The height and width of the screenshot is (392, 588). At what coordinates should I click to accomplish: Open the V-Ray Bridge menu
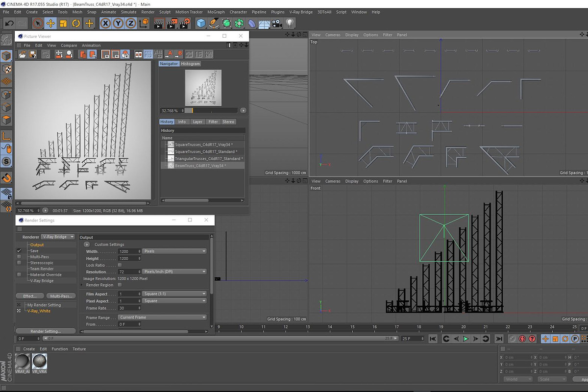(300, 12)
